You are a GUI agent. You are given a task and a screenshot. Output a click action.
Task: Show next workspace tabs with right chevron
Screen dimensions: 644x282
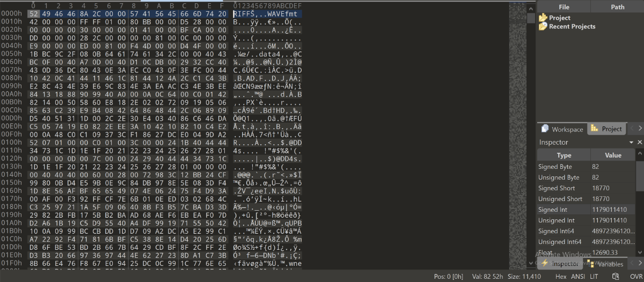pyautogui.click(x=640, y=129)
